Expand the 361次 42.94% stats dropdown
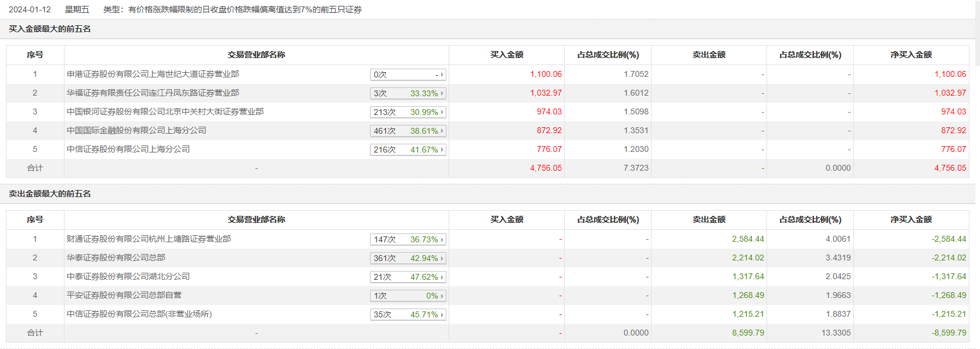 408,258
